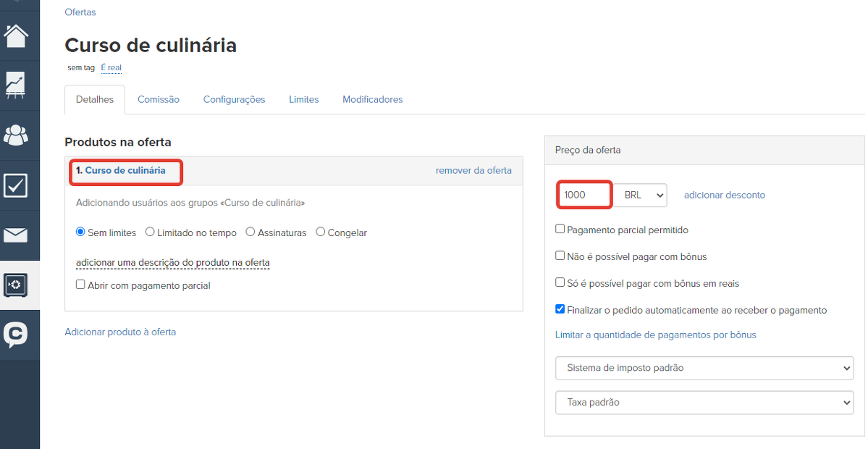Open the mail envelope icon in sidebar
This screenshot has width=868, height=449.
click(x=19, y=235)
